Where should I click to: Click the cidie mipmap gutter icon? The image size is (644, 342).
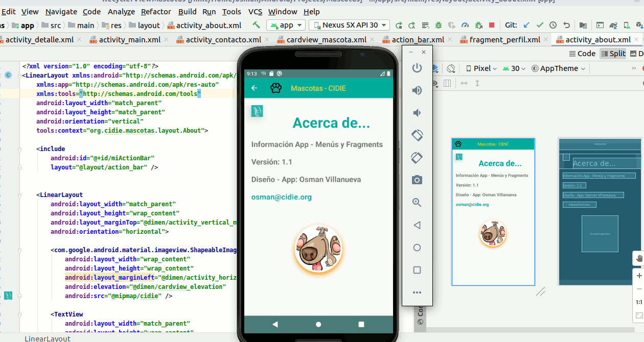coord(8,296)
